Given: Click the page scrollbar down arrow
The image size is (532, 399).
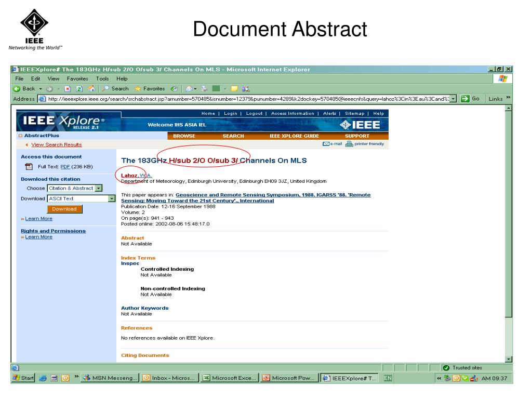Looking at the screenshot, I should coord(508,359).
